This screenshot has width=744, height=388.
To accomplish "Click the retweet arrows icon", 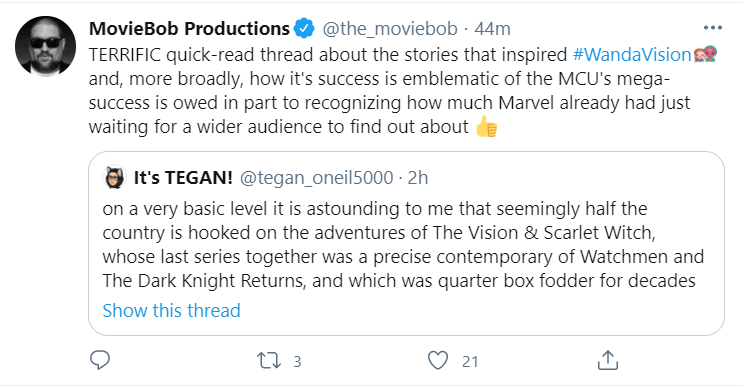I will point(269,360).
